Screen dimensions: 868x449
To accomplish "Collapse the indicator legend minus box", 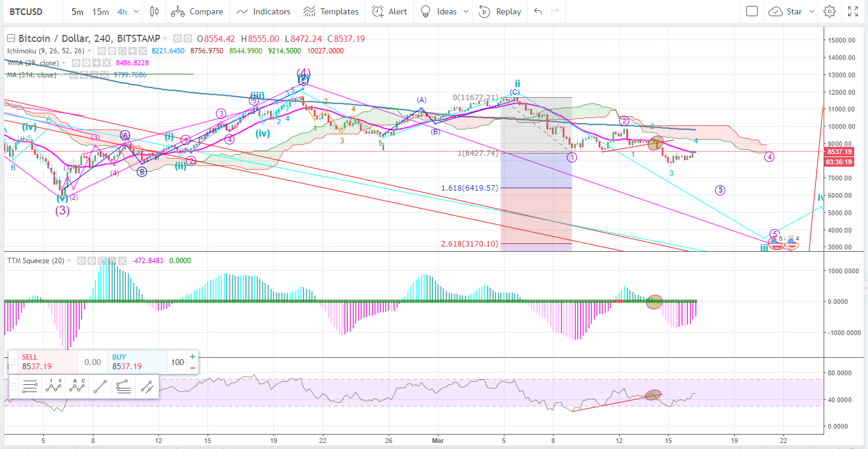I will [x=11, y=38].
